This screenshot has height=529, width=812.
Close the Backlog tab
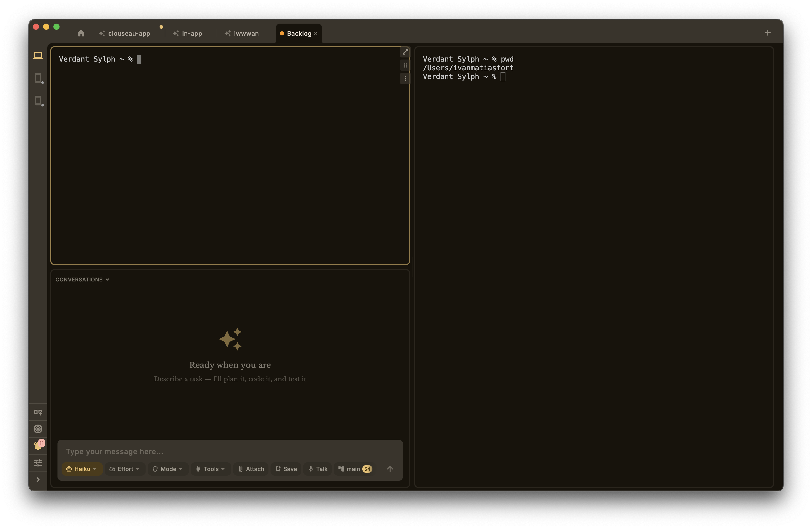tap(316, 33)
